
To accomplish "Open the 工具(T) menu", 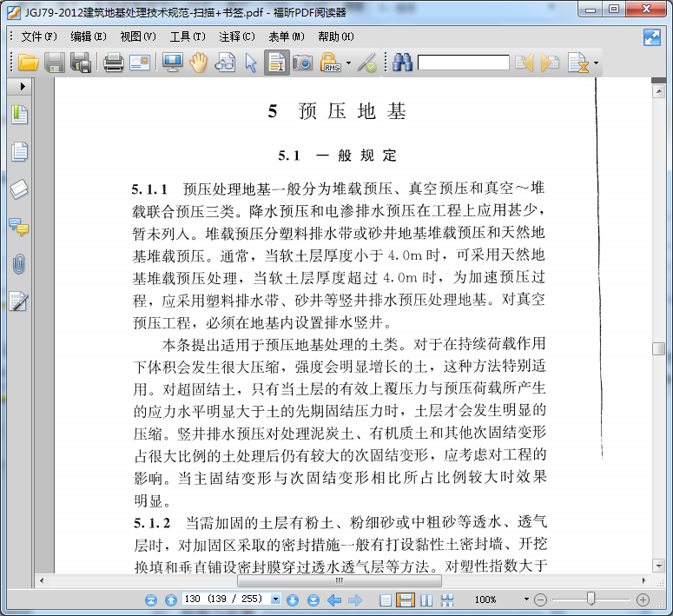I will tap(188, 37).
